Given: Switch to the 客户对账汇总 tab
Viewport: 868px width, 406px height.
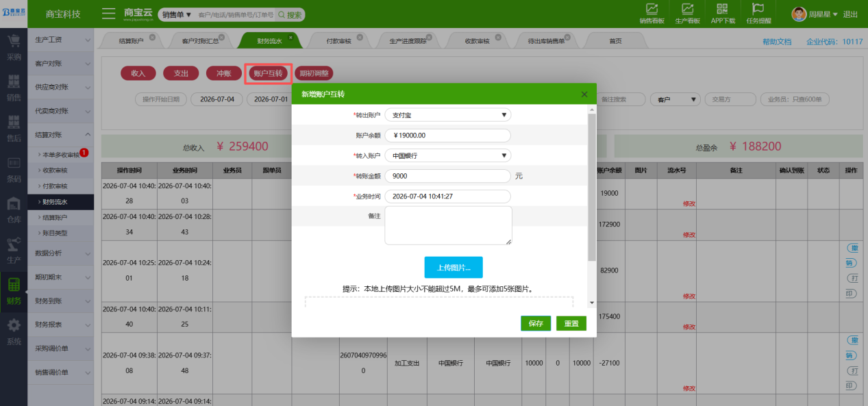Looking at the screenshot, I should pos(200,41).
